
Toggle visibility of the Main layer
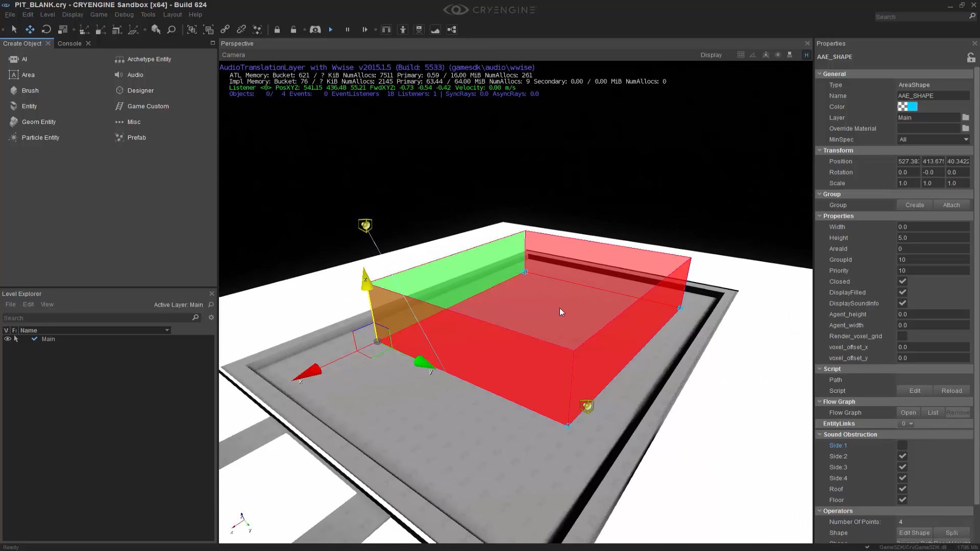[7, 339]
